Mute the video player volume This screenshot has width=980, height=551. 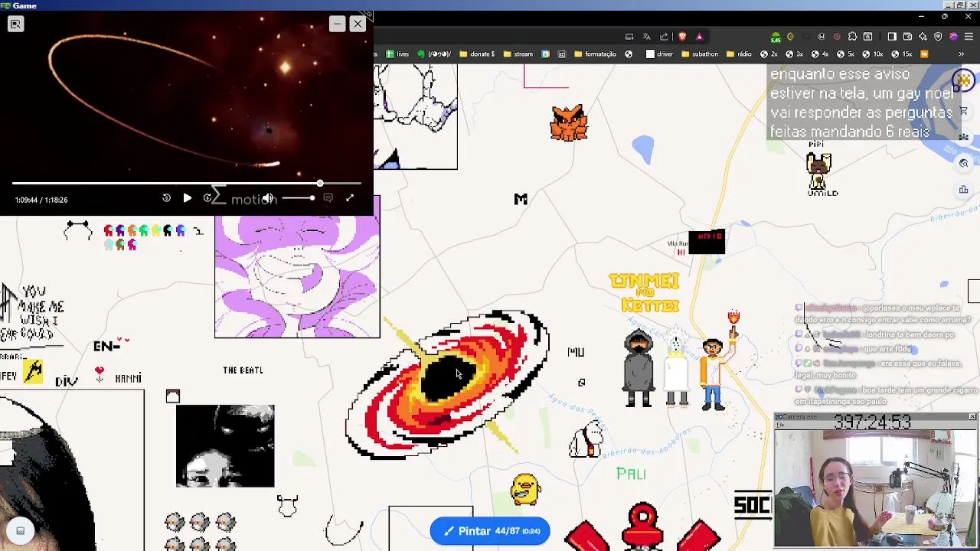click(x=268, y=198)
